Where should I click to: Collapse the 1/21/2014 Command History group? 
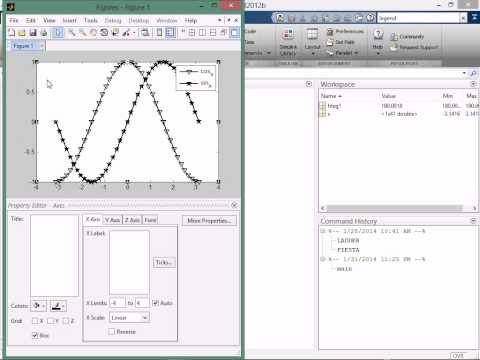pos(322,259)
